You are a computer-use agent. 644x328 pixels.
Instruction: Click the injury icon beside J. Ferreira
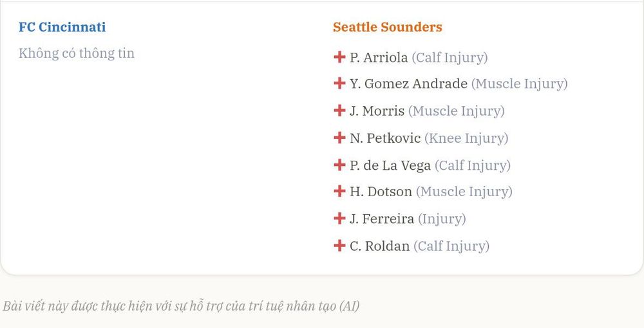click(339, 218)
